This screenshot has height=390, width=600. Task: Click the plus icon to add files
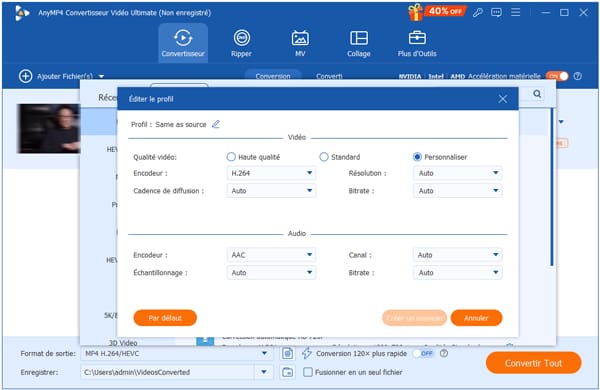point(25,76)
